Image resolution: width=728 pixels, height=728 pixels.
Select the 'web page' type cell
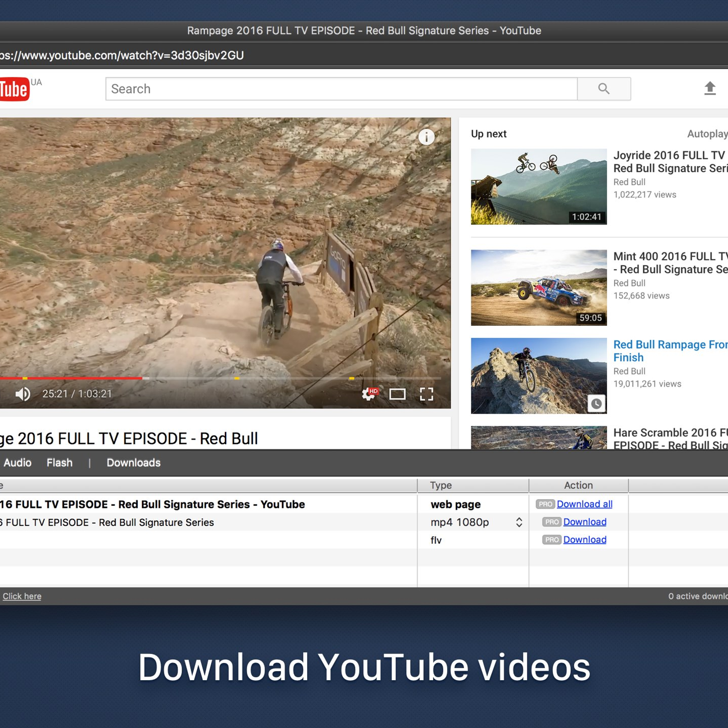pyautogui.click(x=455, y=504)
